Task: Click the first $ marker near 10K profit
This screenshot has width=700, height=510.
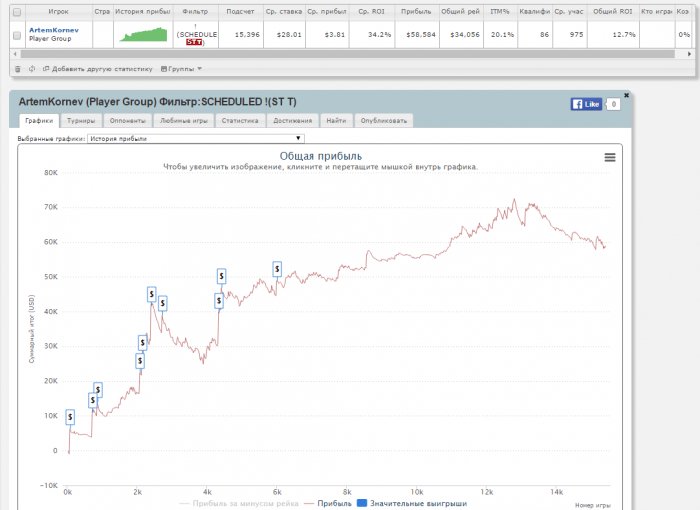Action: [70, 417]
